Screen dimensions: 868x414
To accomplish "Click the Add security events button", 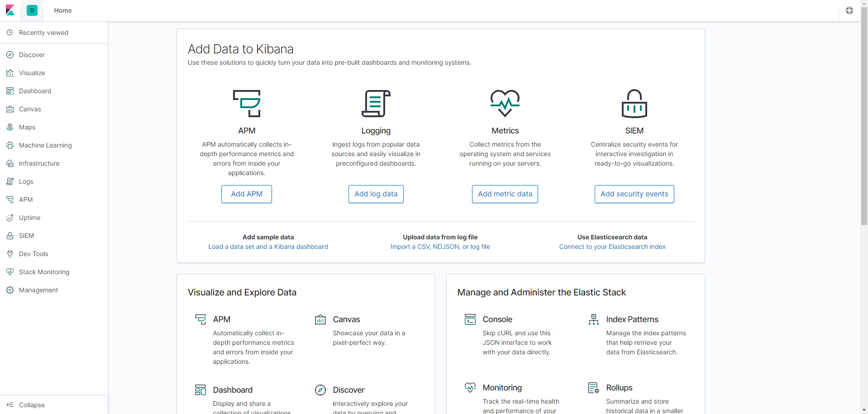I will pyautogui.click(x=634, y=194).
